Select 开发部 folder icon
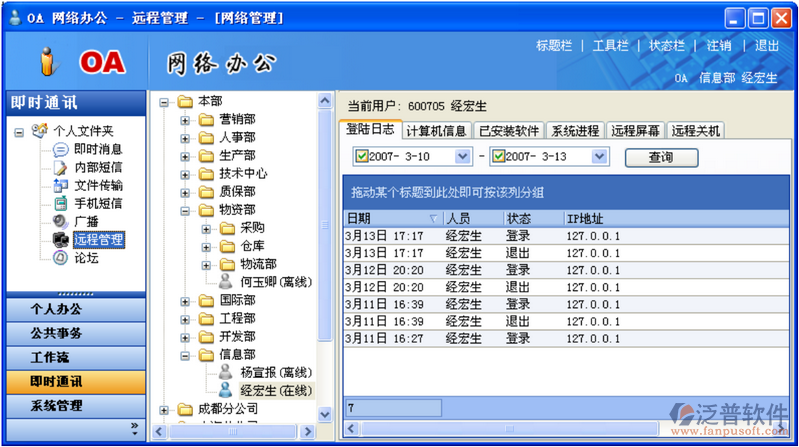The height and width of the screenshot is (447, 799). 206,337
